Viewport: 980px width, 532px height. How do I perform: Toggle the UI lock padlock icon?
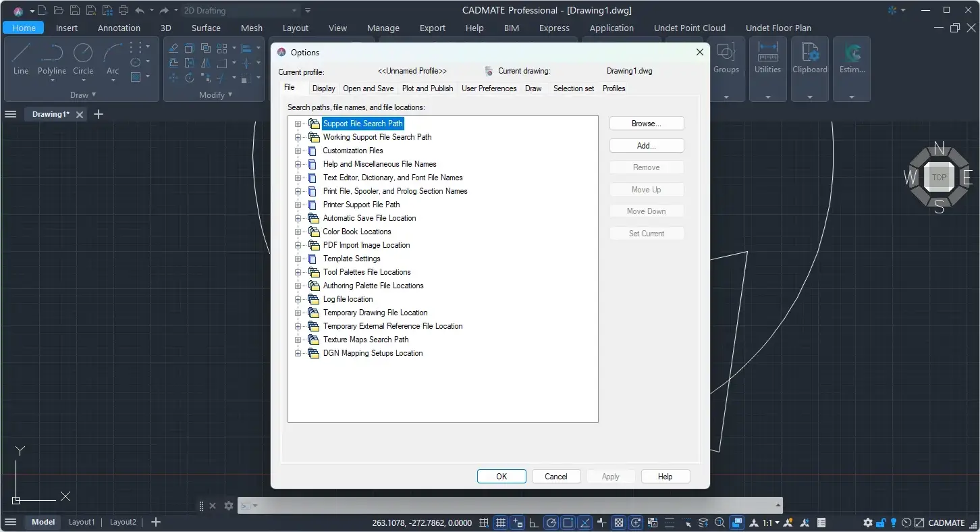881,523
